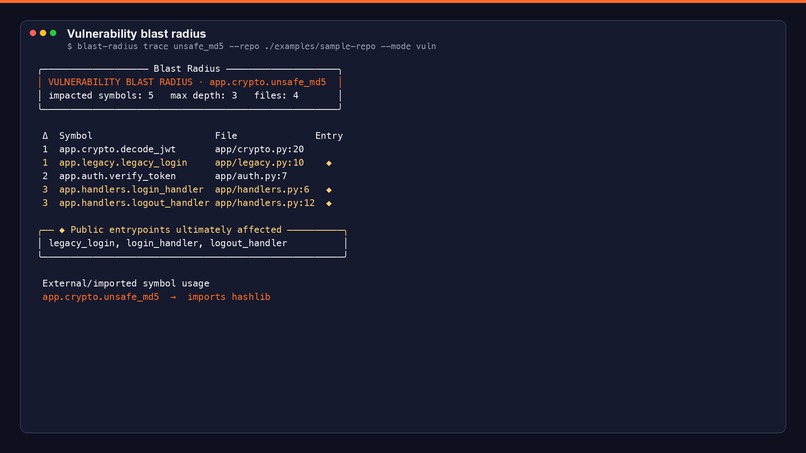
Task: Select symbol app.crypto.decode_jwt
Action: [x=117, y=149]
